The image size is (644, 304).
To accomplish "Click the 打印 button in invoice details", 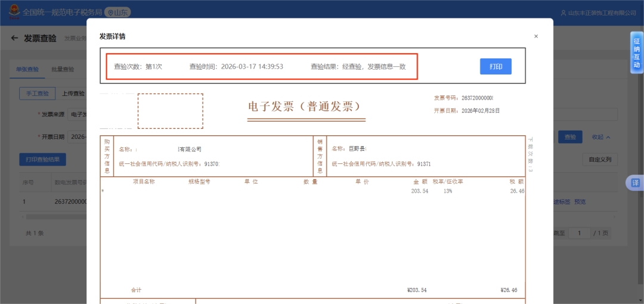I will click(x=496, y=66).
